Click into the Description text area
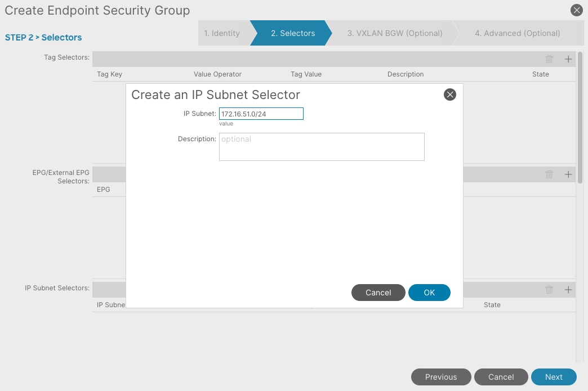588x391 pixels. pos(322,147)
